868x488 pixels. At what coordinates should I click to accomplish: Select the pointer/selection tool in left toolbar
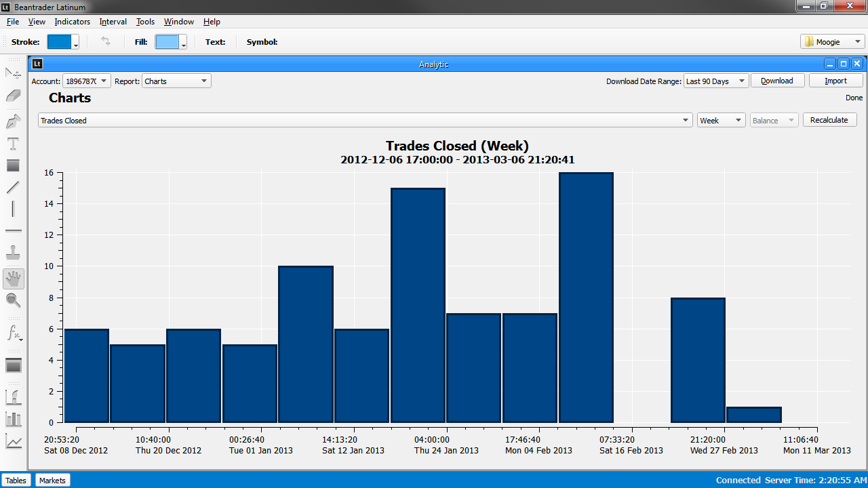(x=13, y=73)
